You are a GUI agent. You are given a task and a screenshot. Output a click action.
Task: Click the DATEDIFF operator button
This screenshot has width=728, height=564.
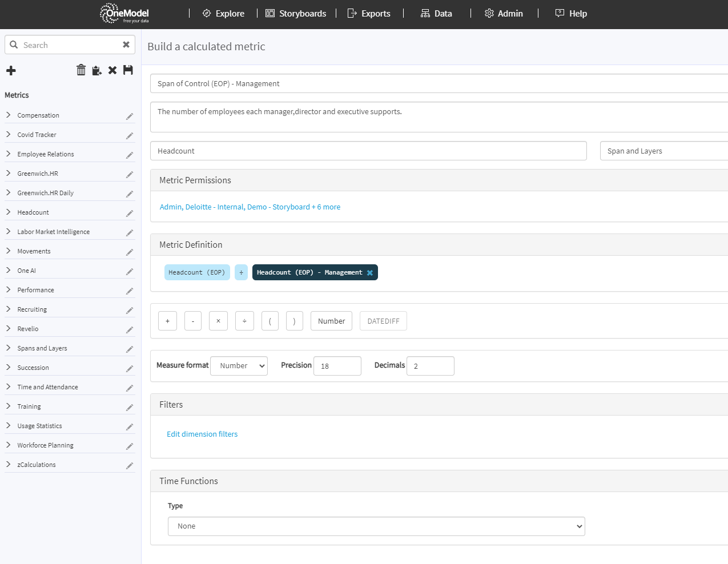coord(383,321)
